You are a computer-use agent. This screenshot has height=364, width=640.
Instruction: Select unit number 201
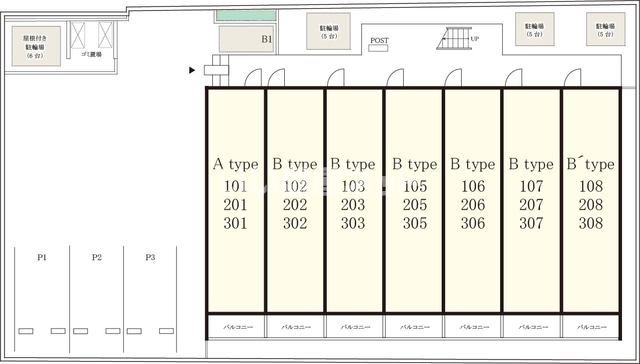(236, 205)
